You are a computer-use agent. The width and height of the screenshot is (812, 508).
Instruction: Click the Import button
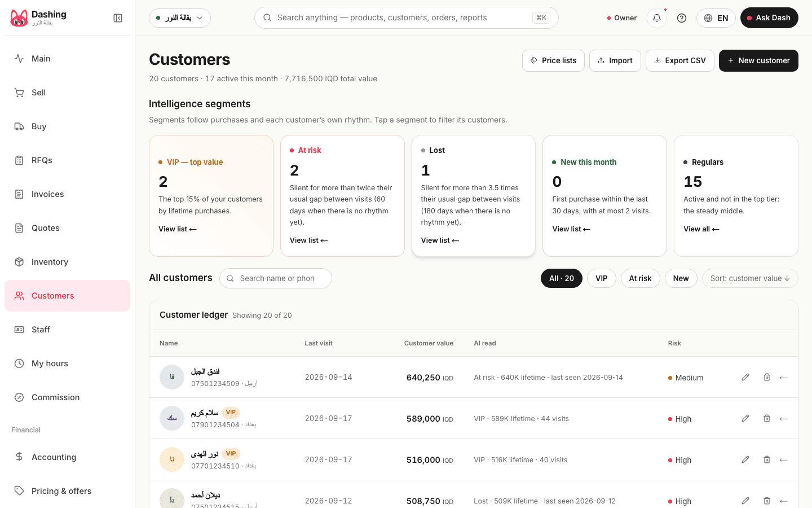(x=615, y=60)
